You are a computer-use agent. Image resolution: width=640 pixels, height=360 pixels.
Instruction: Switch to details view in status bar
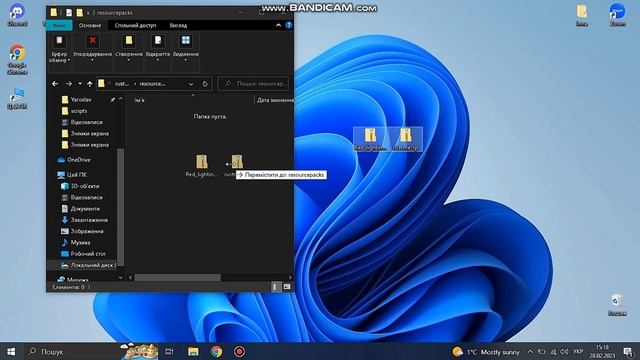click(x=275, y=287)
